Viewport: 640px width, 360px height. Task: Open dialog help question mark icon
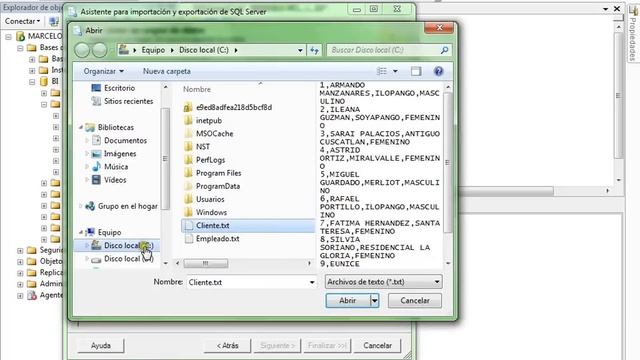438,71
